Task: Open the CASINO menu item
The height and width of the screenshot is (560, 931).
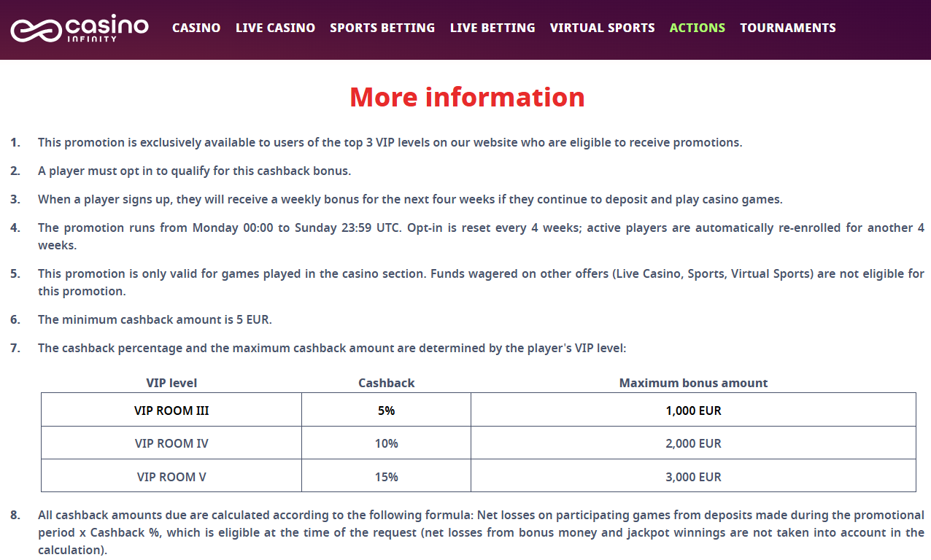Action: tap(196, 28)
